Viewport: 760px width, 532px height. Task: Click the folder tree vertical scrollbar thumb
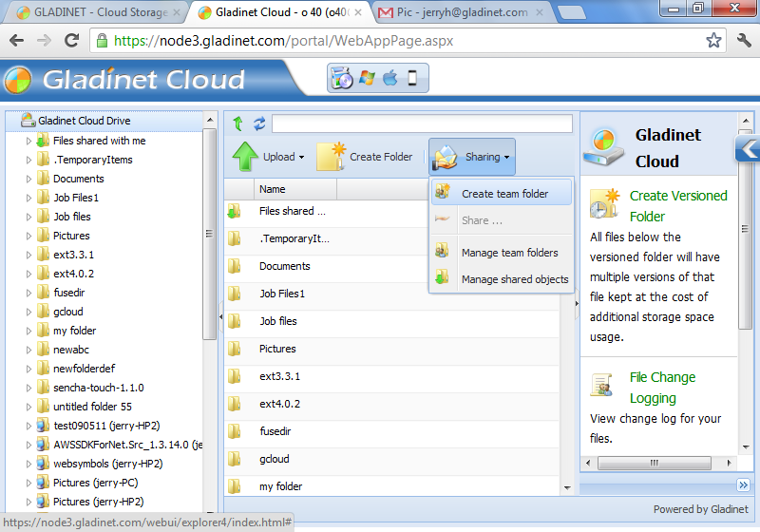point(209,234)
